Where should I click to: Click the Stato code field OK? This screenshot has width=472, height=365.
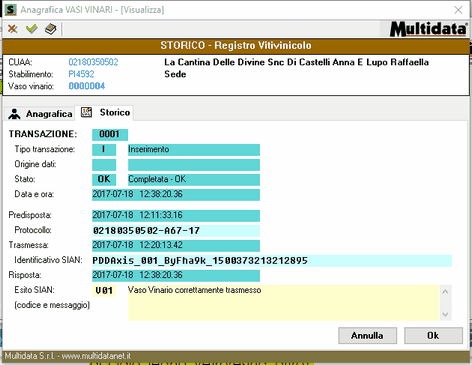pyautogui.click(x=104, y=180)
